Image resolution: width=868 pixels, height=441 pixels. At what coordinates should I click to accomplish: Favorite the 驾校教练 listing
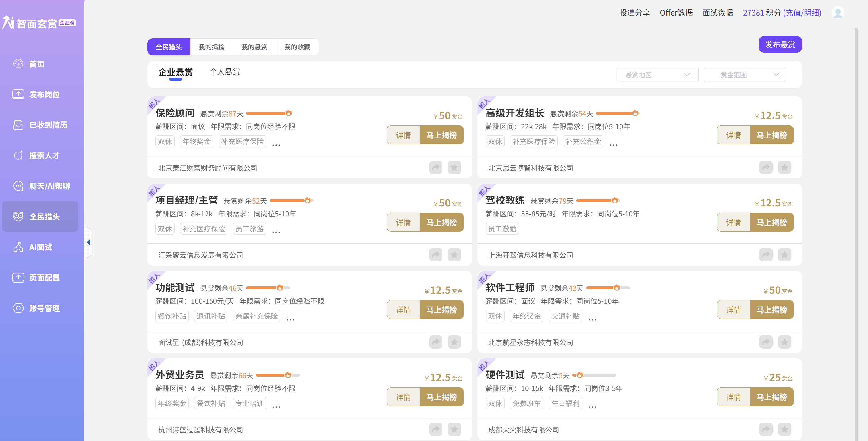click(784, 255)
